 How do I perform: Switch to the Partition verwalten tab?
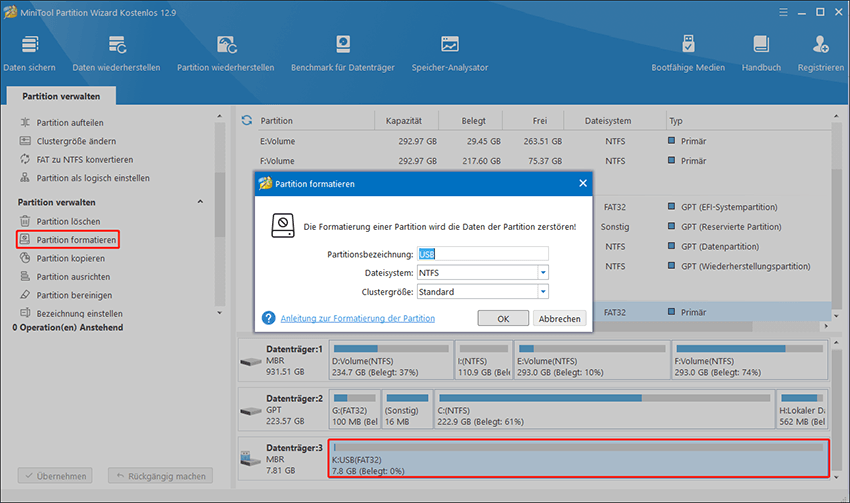pyautogui.click(x=61, y=96)
